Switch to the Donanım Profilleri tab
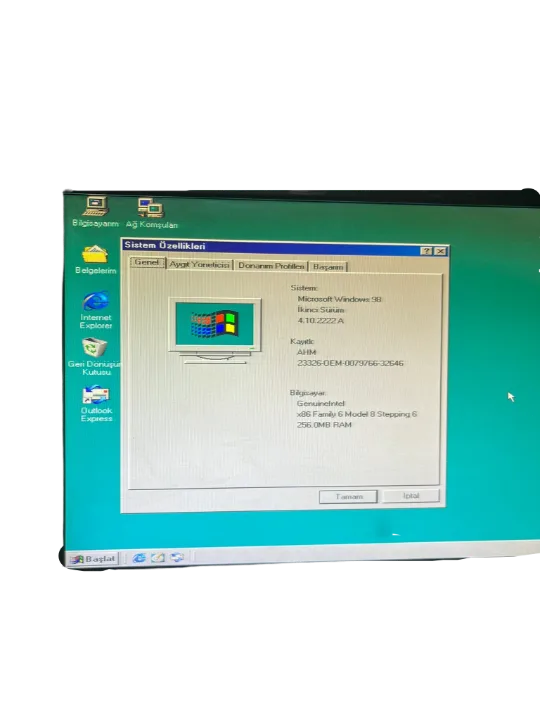Screen dimensions: 540x720 pos(271,266)
